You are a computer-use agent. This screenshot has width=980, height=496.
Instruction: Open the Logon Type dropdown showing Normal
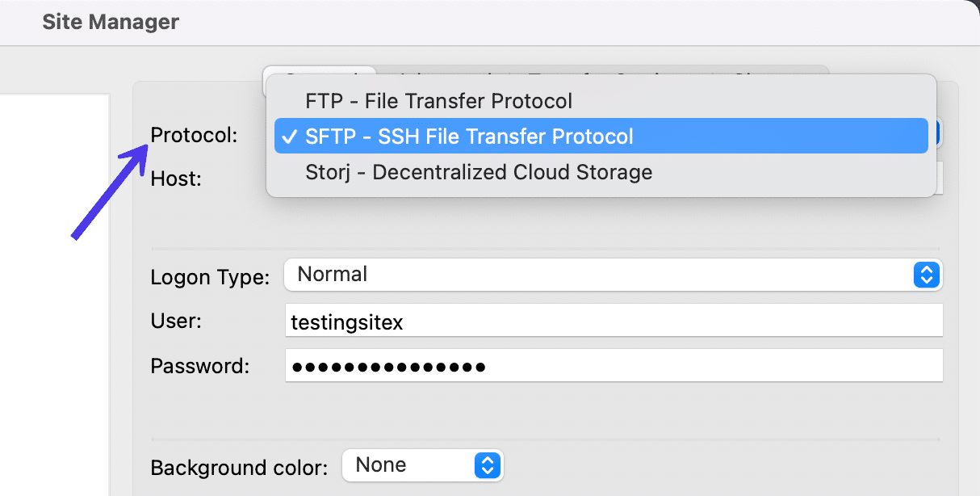coord(614,275)
